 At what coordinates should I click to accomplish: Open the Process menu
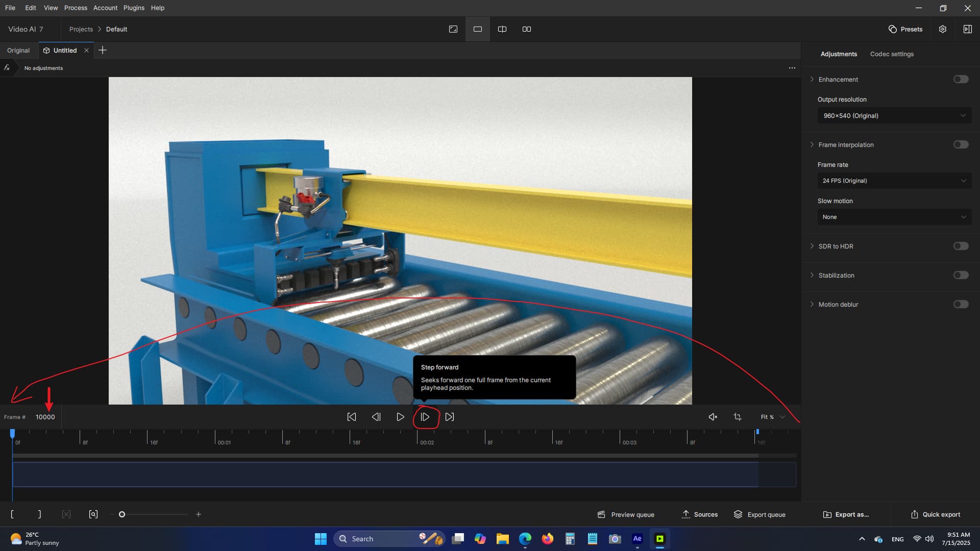point(76,8)
